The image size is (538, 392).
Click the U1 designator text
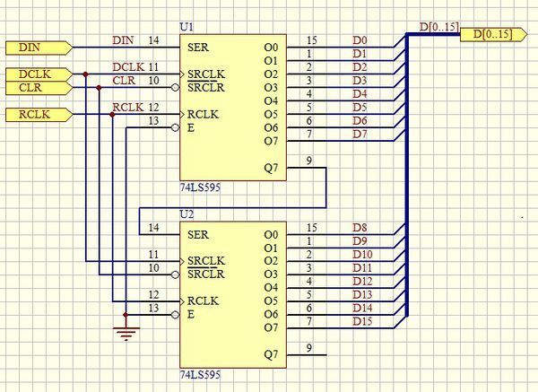[187, 29]
